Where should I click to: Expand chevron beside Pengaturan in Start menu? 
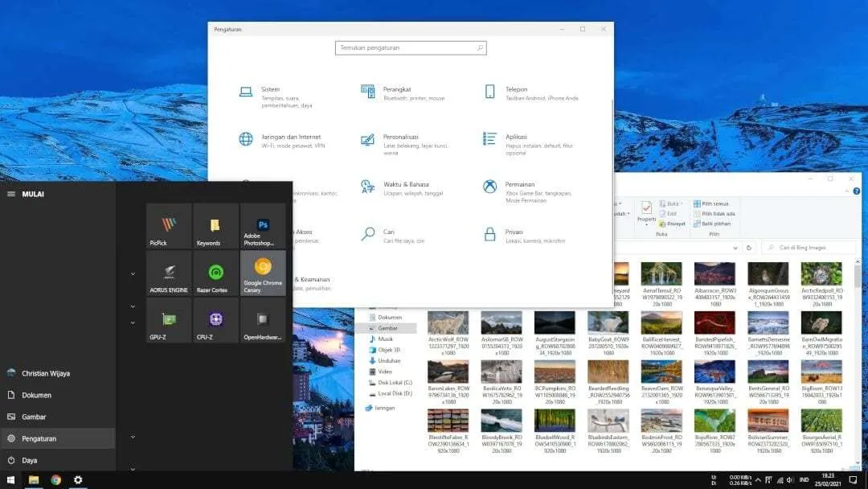tap(133, 437)
